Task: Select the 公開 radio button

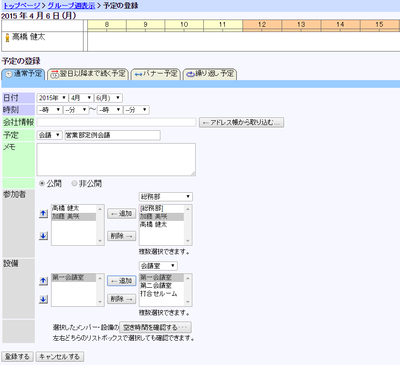Action: pyautogui.click(x=42, y=183)
